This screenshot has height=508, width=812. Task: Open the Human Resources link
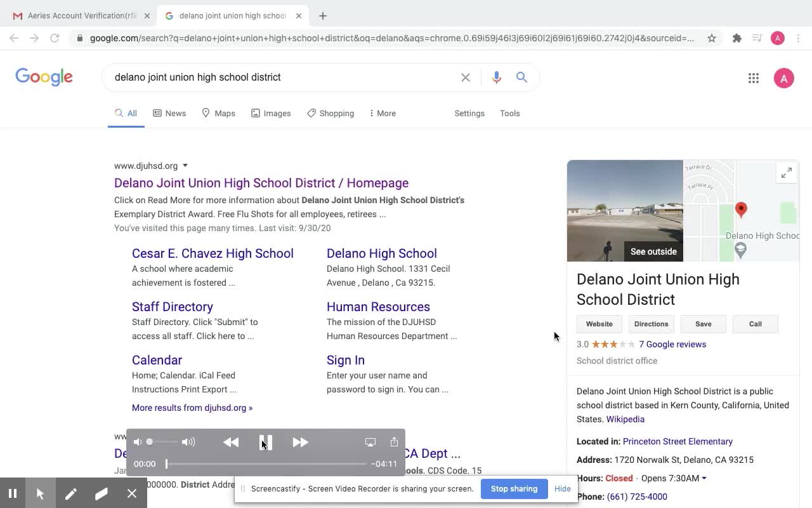coord(378,307)
